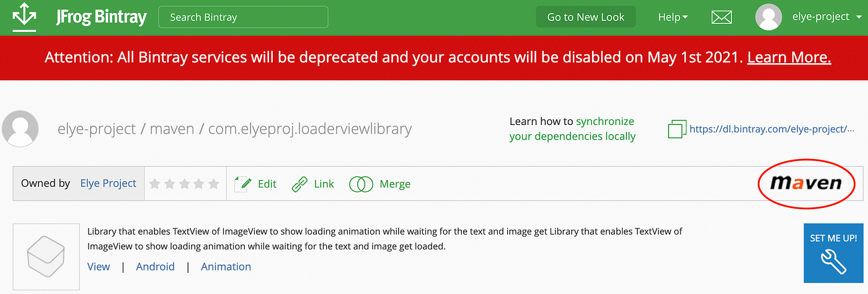Click the Merge label
This screenshot has width=868, height=294.
pyautogui.click(x=395, y=184)
